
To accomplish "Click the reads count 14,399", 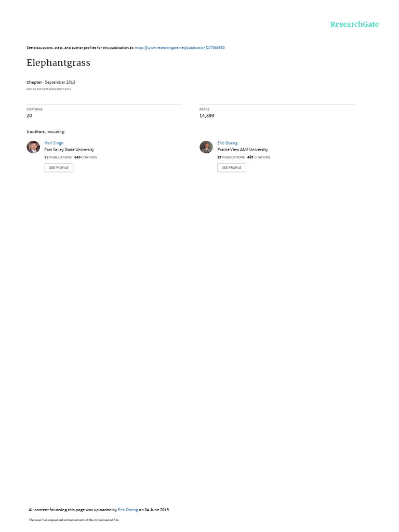I will (207, 116).
